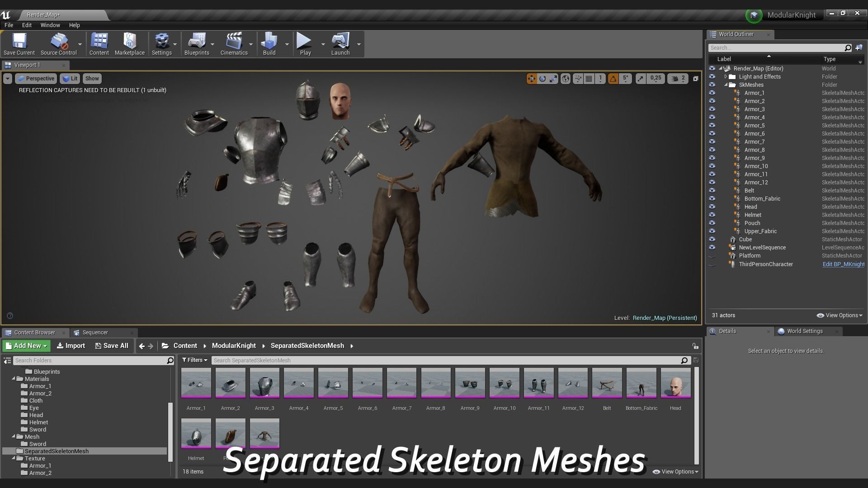Open the Window menu
Screen dimensions: 868x488
(50, 25)
